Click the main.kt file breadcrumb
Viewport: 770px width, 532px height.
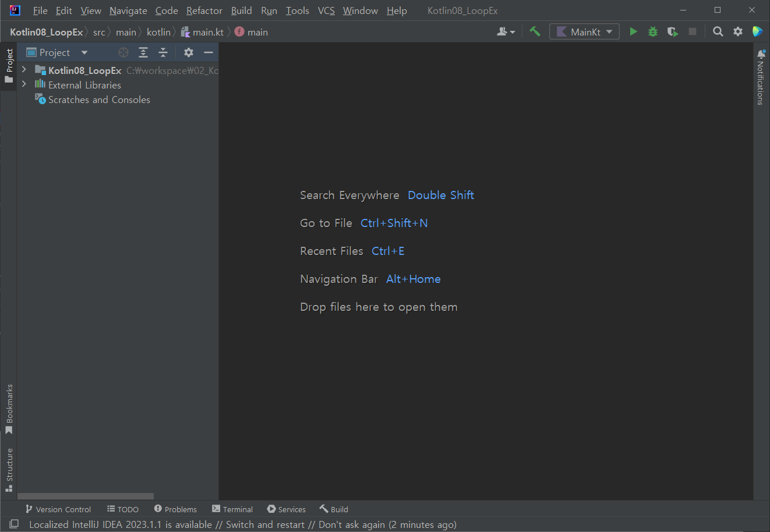point(202,32)
